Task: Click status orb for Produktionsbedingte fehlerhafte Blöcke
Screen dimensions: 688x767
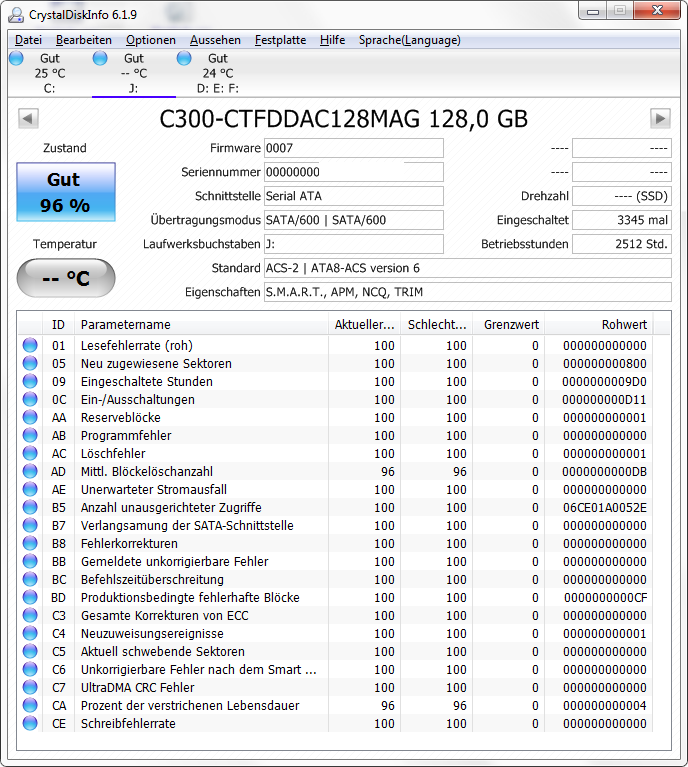Action: point(30,597)
